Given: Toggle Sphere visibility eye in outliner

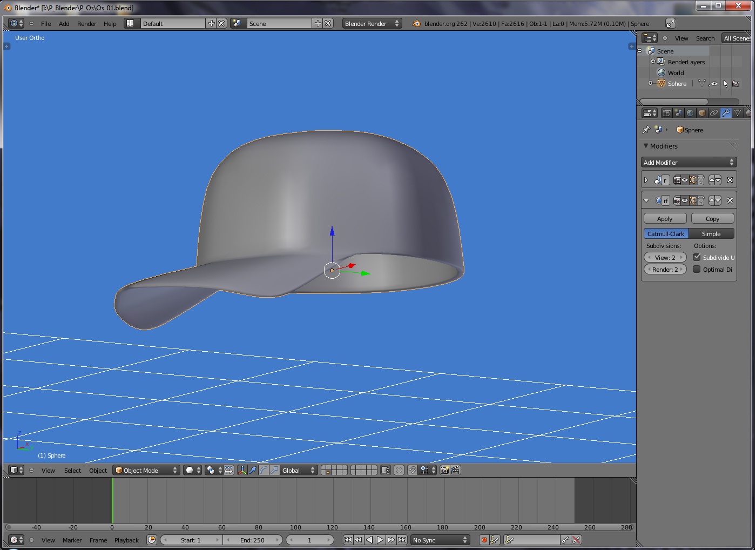Looking at the screenshot, I should click(x=714, y=84).
